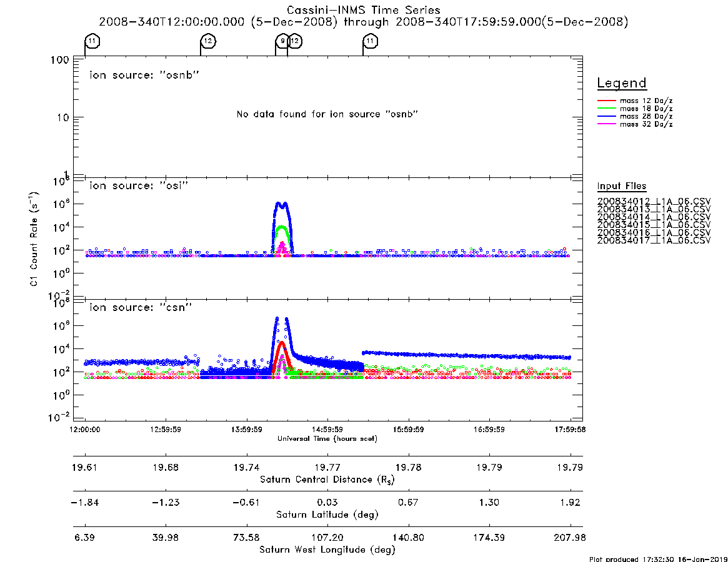This screenshot has height=562, width=728.
Task: Click the ion source "osnb" panel label
Action: [144, 75]
